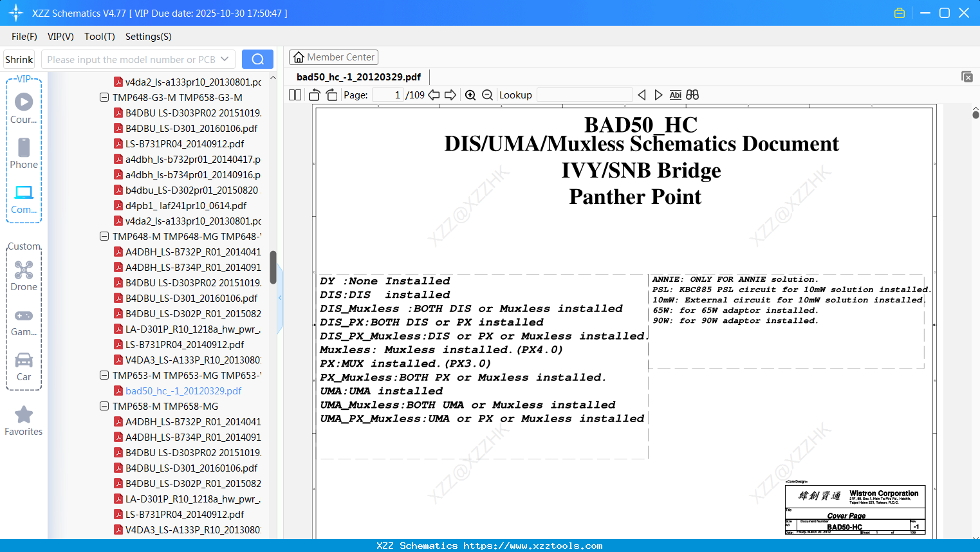This screenshot has height=552, width=980.
Task: Click the restore-tab icon at top right
Action: pos(967,77)
